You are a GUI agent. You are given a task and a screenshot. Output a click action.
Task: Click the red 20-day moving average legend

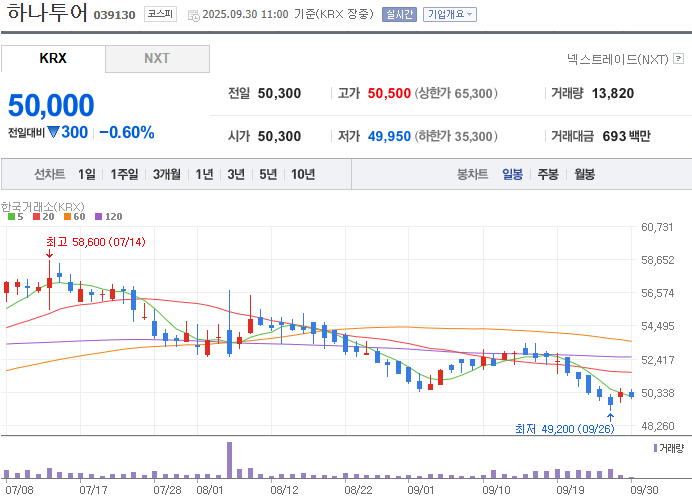coord(43,217)
